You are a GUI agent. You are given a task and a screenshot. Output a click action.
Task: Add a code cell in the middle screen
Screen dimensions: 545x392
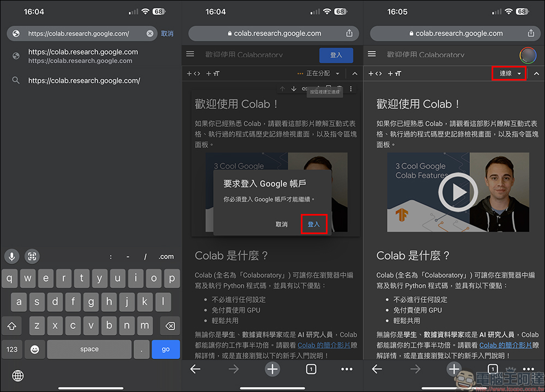(193, 73)
